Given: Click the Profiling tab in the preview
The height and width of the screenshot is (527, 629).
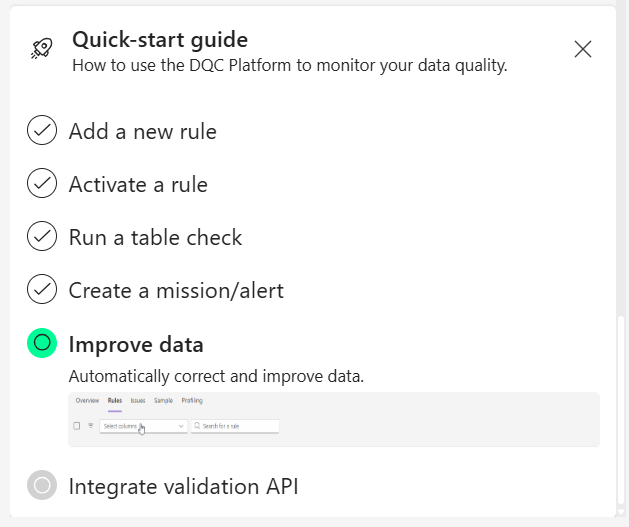Looking at the screenshot, I should point(192,400).
